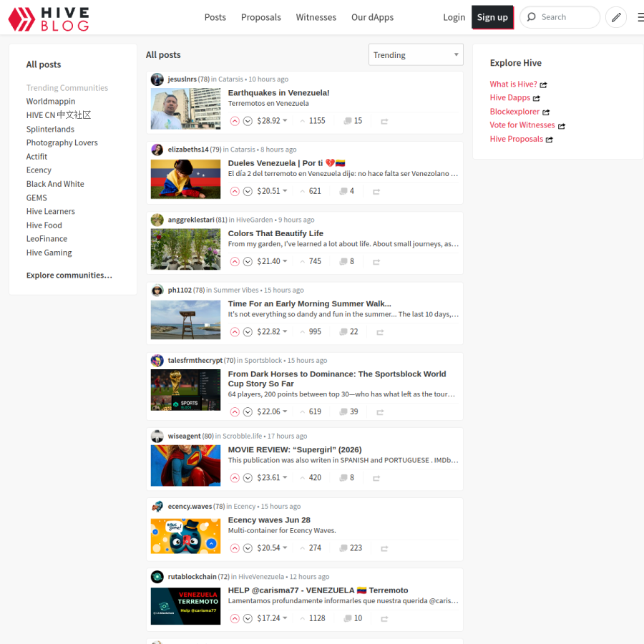Upvote the Dueles Venezuela post

coord(235,191)
